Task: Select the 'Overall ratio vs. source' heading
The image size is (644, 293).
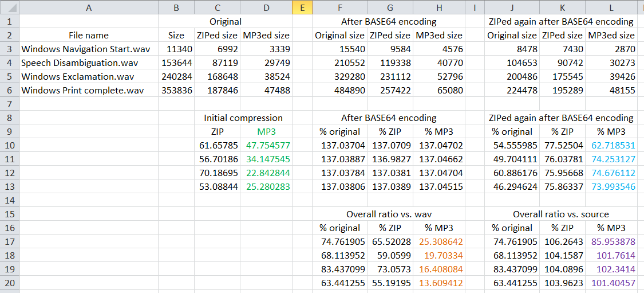Action: tap(561, 214)
